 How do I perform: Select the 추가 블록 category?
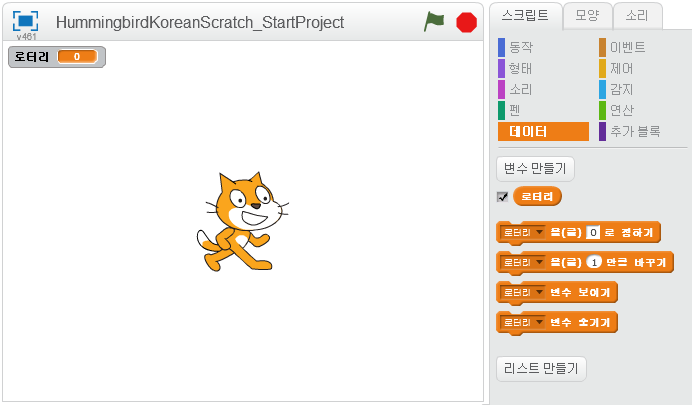pos(634,131)
